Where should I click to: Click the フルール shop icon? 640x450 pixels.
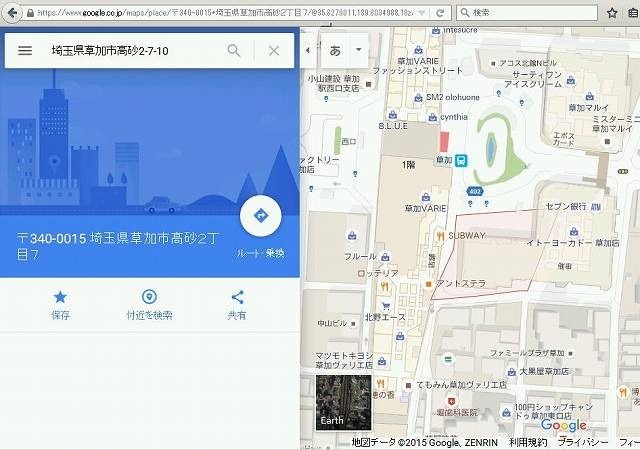[x=384, y=257]
